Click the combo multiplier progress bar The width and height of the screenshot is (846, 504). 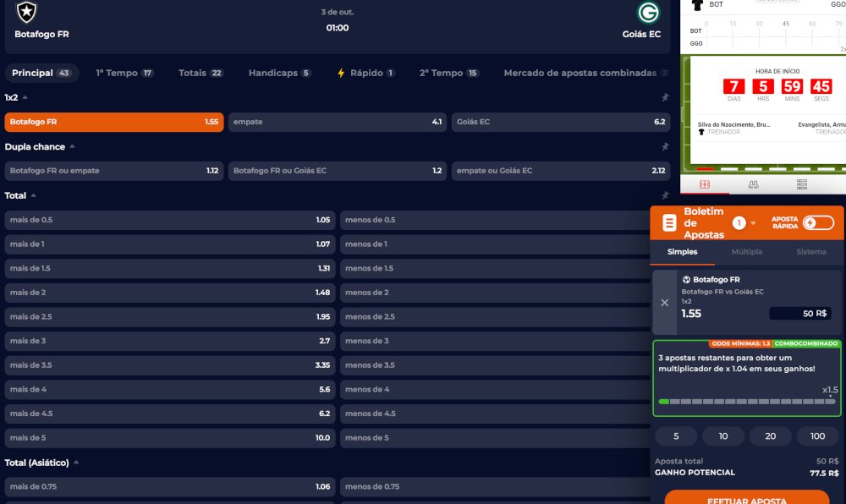click(x=746, y=402)
